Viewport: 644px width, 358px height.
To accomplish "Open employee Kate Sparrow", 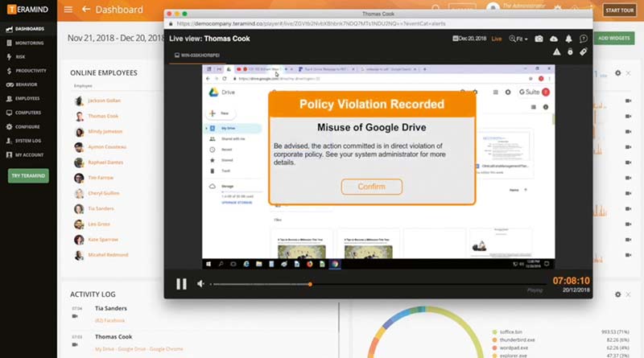I will click(x=103, y=240).
